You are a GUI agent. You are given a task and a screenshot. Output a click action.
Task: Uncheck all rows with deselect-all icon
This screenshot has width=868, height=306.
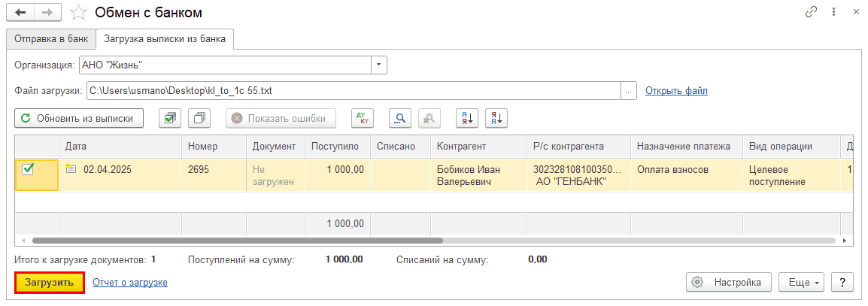[200, 118]
